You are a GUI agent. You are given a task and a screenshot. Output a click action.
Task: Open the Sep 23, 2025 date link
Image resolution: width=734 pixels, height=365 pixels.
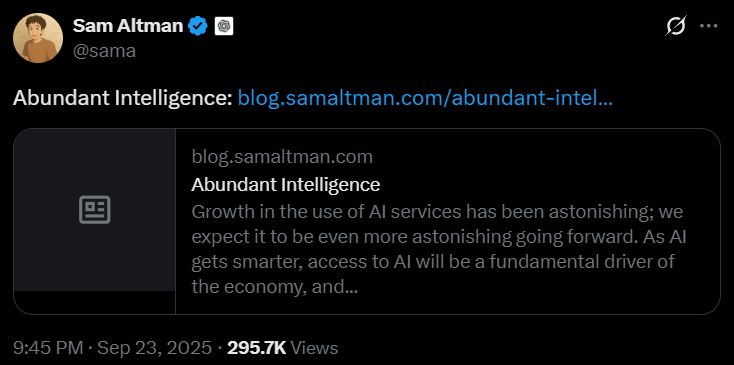click(154, 348)
